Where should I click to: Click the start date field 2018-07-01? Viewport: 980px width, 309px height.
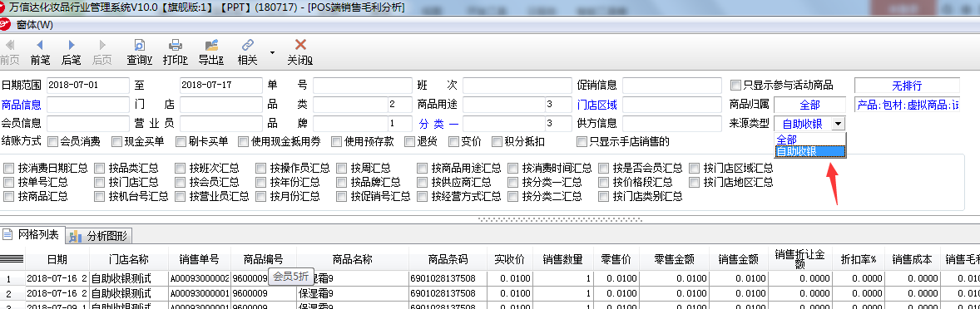[87, 86]
